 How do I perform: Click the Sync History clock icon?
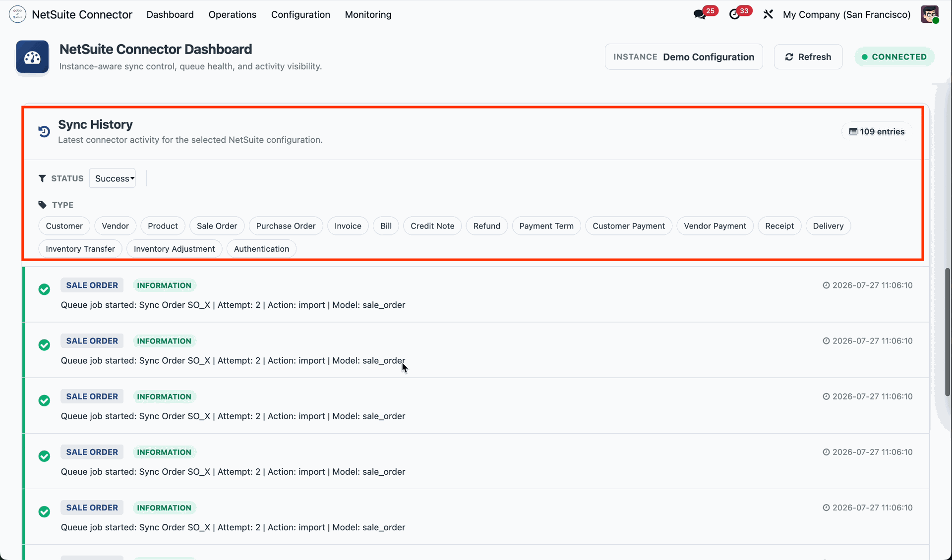[44, 131]
